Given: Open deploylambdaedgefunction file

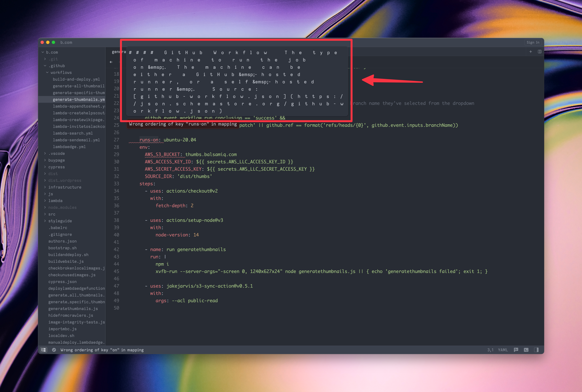Looking at the screenshot, I should (x=76, y=289).
